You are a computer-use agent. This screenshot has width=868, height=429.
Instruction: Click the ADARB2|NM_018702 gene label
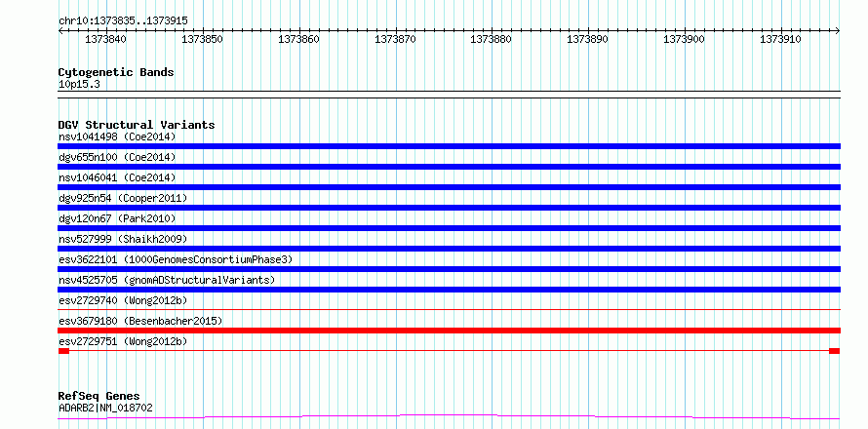point(105,409)
